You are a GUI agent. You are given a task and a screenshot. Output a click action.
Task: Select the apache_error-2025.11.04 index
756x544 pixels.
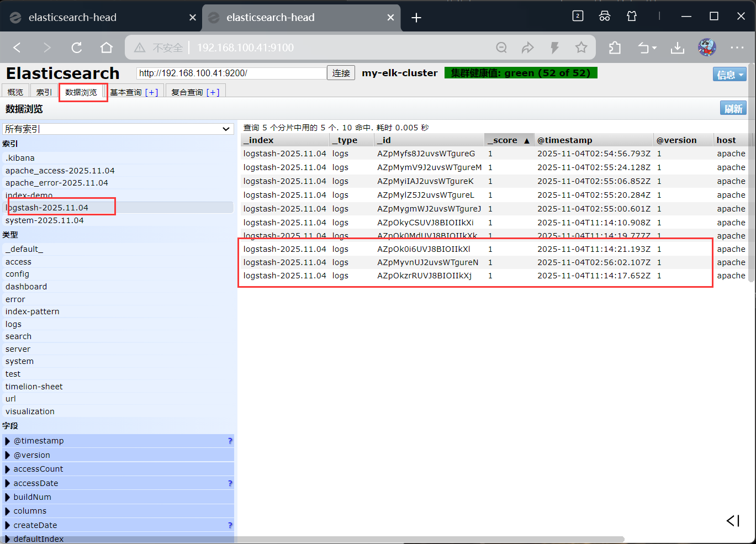click(x=118, y=183)
